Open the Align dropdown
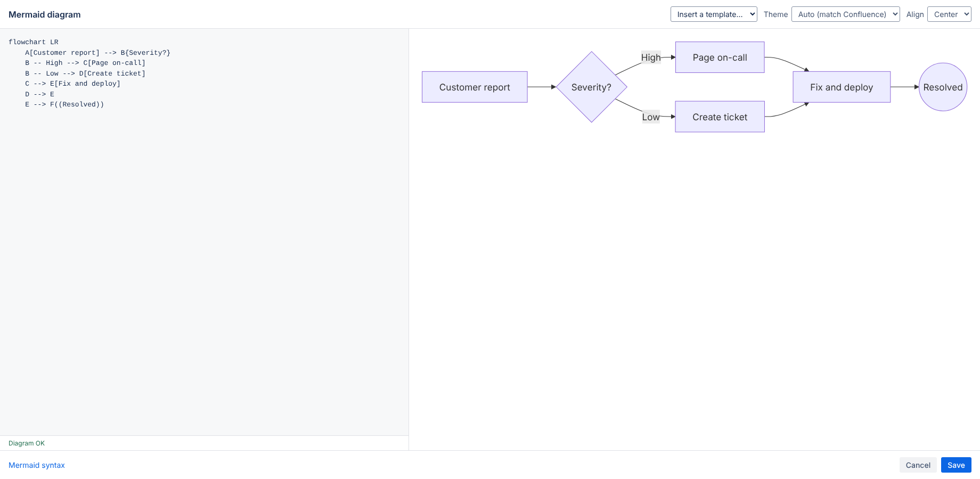This screenshot has width=980, height=479. pyautogui.click(x=949, y=14)
